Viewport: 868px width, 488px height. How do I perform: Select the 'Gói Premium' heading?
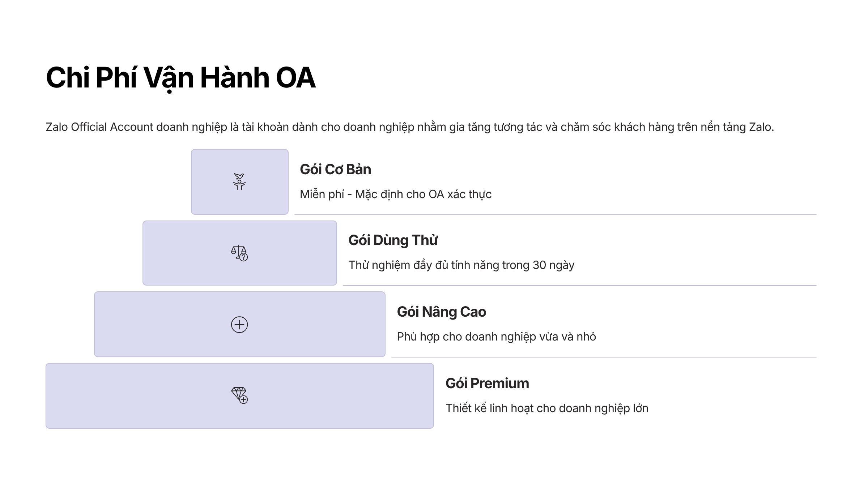(x=487, y=384)
